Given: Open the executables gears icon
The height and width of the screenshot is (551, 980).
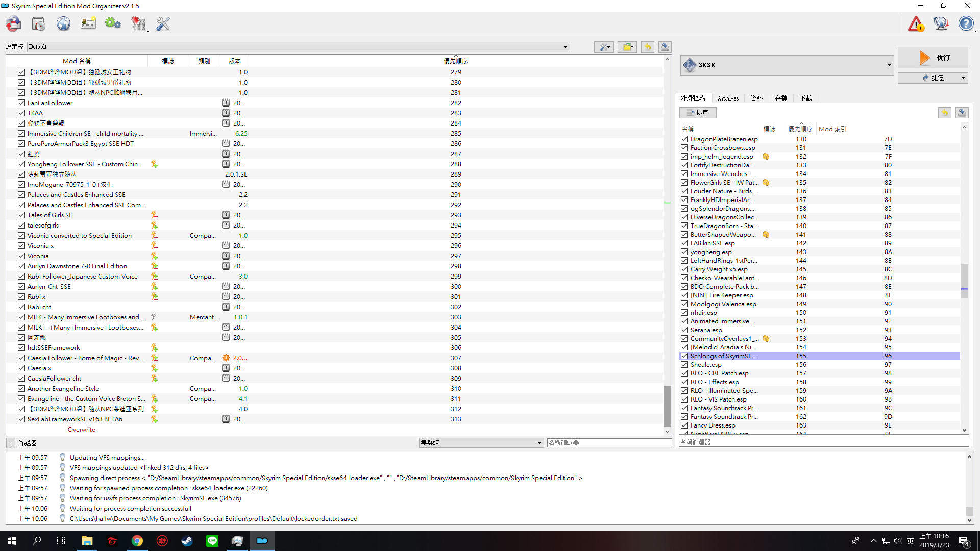Looking at the screenshot, I should (x=113, y=23).
